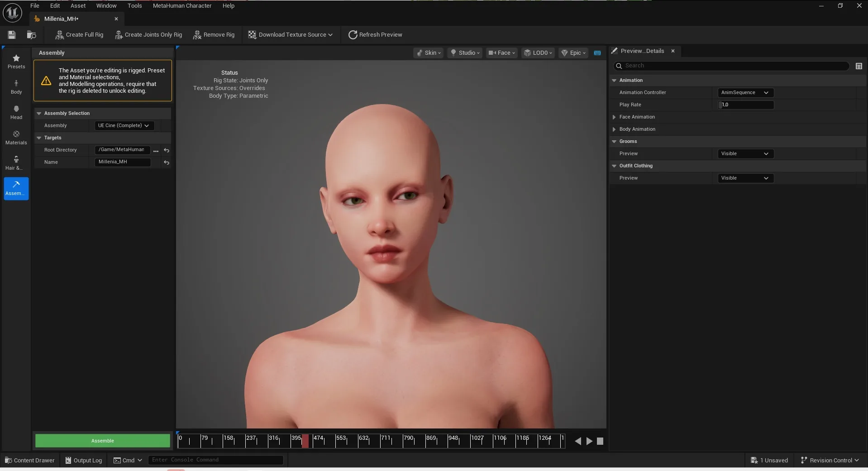This screenshot has width=868, height=471.
Task: Reset Root Directory to default
Action: pyautogui.click(x=167, y=150)
